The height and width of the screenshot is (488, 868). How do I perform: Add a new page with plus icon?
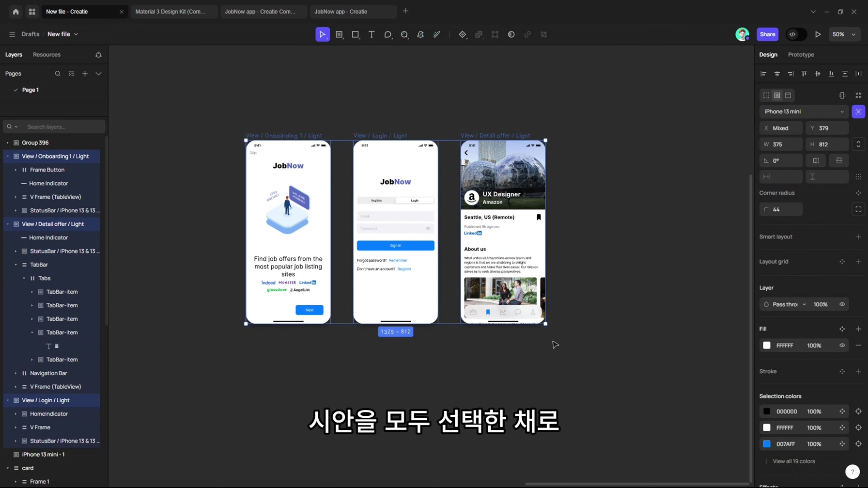(x=85, y=74)
